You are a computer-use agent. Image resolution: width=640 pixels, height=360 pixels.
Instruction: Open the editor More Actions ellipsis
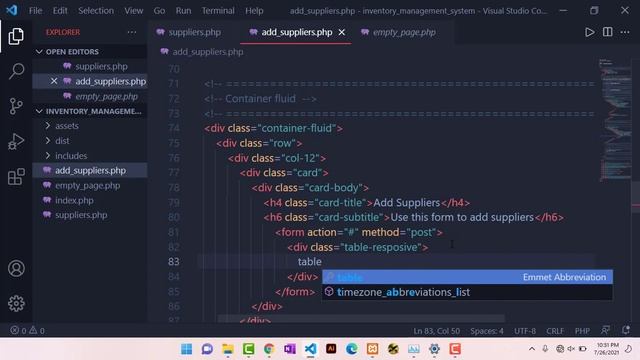[x=625, y=32]
